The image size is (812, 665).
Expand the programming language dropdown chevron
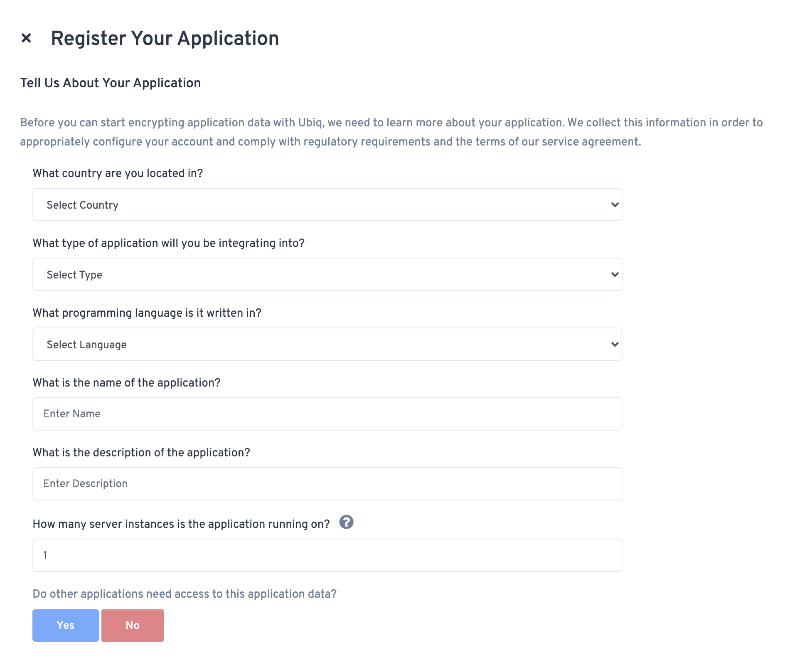click(x=614, y=344)
